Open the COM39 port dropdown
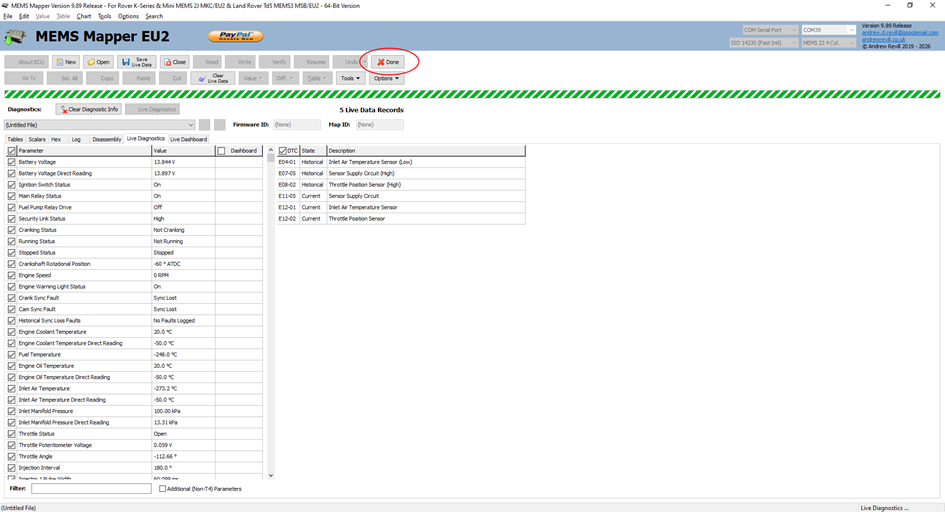The image size is (945, 512). coord(828,30)
